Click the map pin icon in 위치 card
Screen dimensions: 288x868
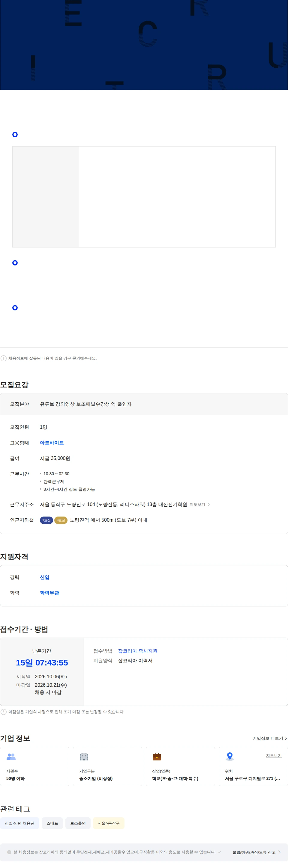230,757
